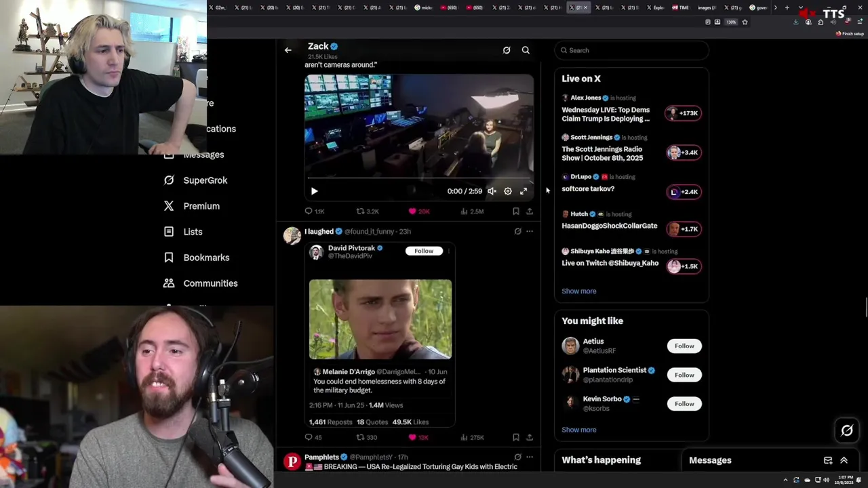Repost the video post showing 3.2K
The width and height of the screenshot is (868, 488).
[368, 211]
